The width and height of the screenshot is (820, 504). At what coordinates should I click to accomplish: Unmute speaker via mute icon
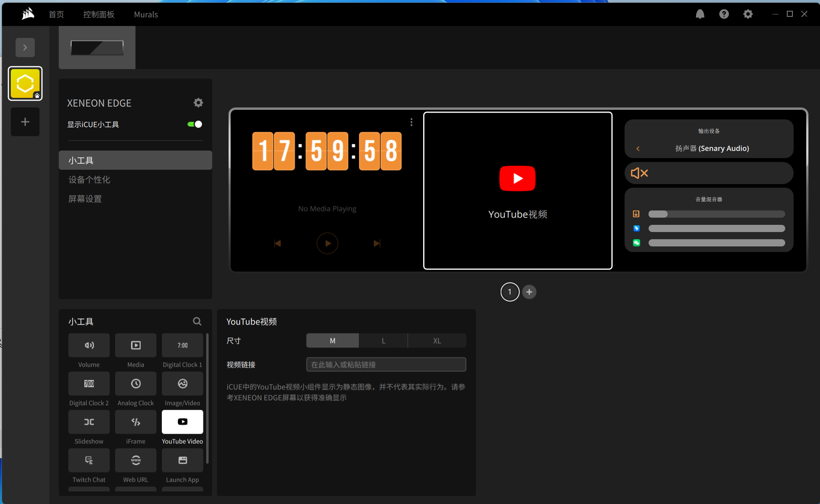639,173
